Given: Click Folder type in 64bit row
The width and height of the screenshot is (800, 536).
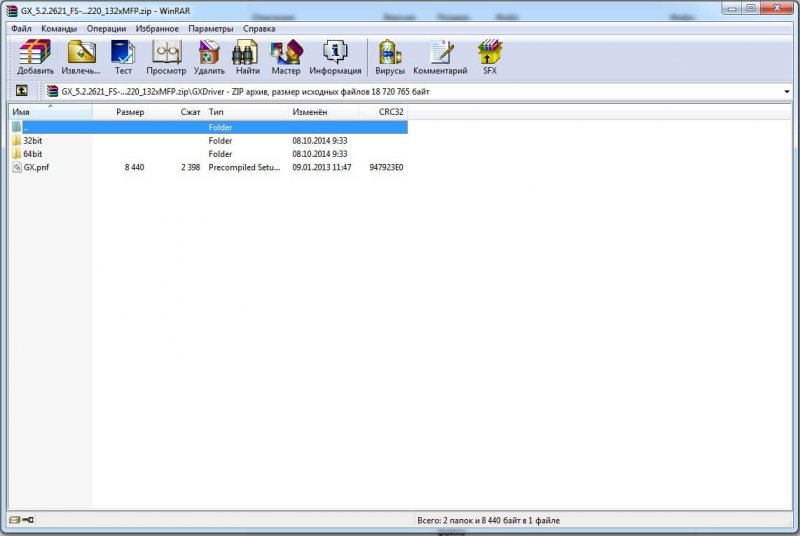Looking at the screenshot, I should [220, 154].
